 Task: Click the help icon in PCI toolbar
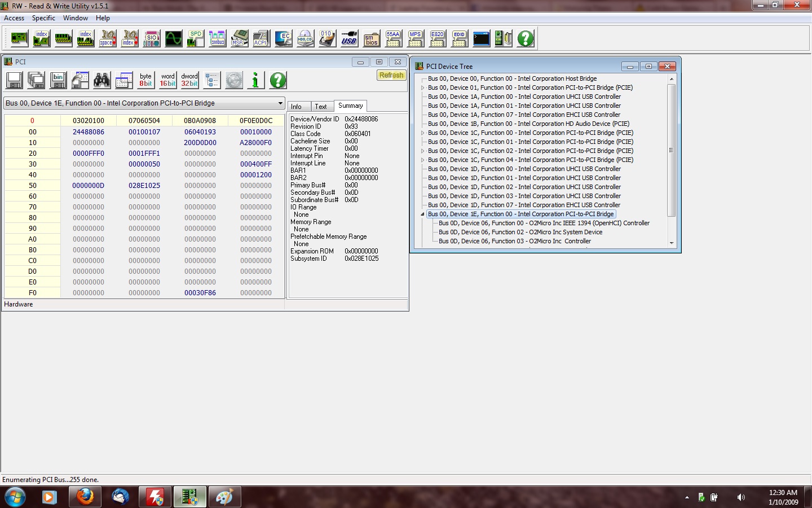(278, 80)
